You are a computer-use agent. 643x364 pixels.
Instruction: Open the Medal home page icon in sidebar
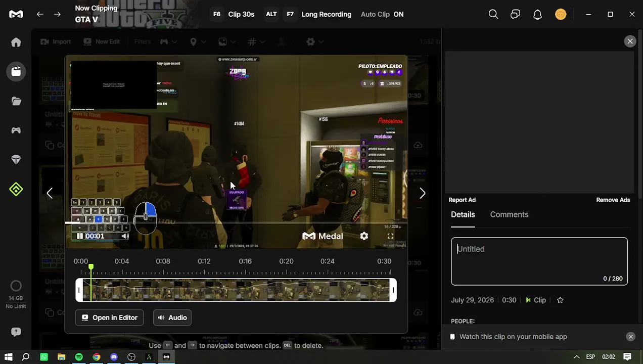click(16, 42)
